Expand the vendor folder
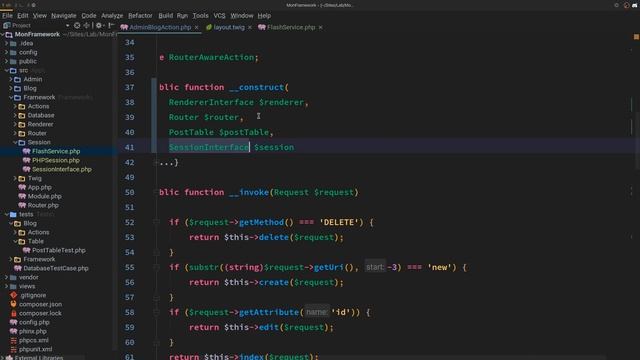Screen dimensions: 640x360 (6, 277)
